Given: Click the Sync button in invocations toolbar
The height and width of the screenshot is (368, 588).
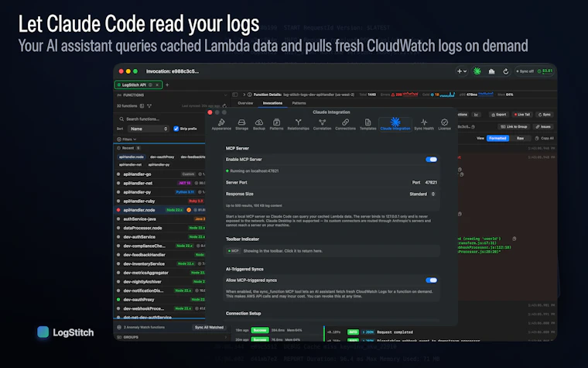Looking at the screenshot, I should click(545, 115).
